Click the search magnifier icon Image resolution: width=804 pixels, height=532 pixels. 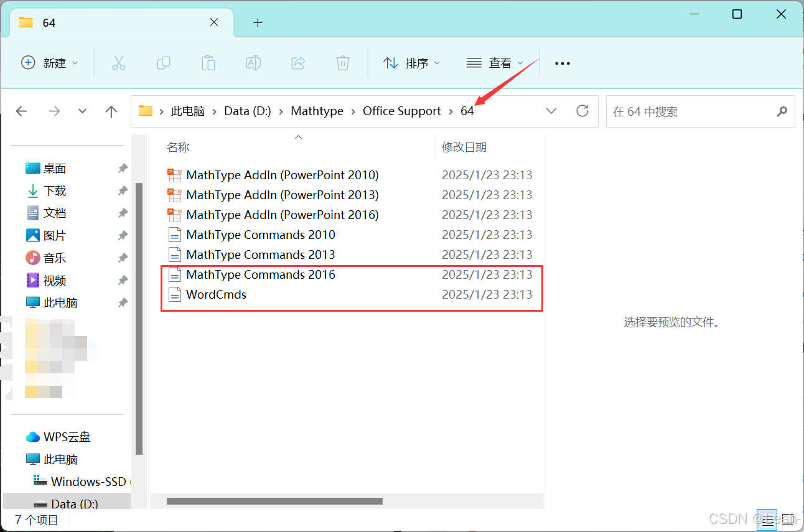click(782, 111)
